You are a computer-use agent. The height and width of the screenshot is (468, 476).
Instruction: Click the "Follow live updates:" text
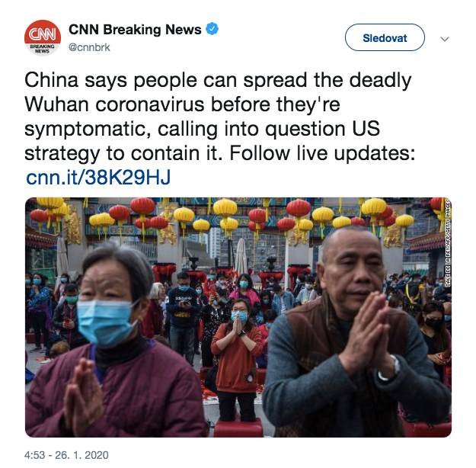click(322, 153)
